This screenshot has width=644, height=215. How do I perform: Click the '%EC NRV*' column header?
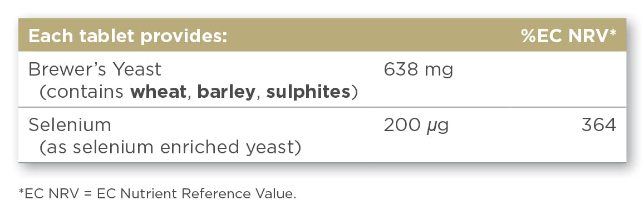coord(569,36)
